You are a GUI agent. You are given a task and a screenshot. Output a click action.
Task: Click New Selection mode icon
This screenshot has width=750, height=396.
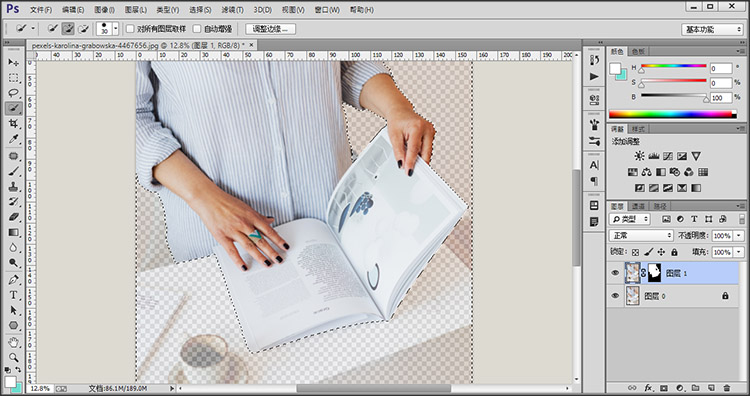(53, 29)
